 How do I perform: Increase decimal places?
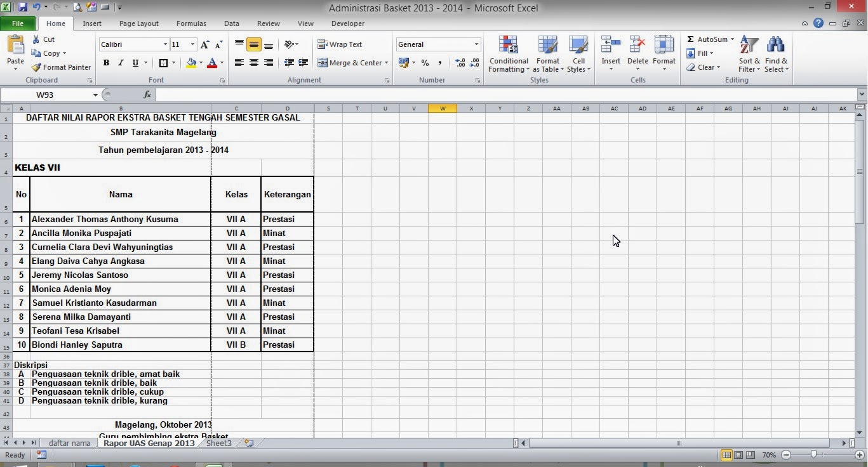point(459,63)
